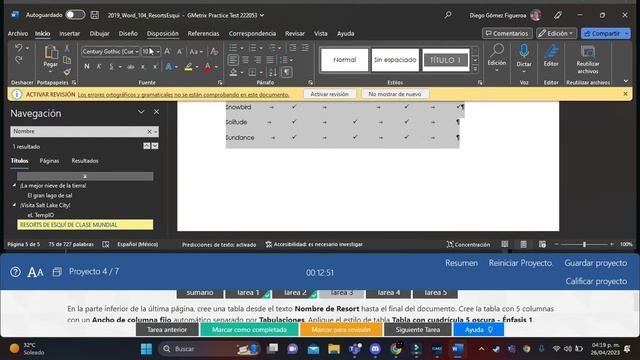Open the Editor proofing tool
This screenshot has width=640, height=360.
551,55
